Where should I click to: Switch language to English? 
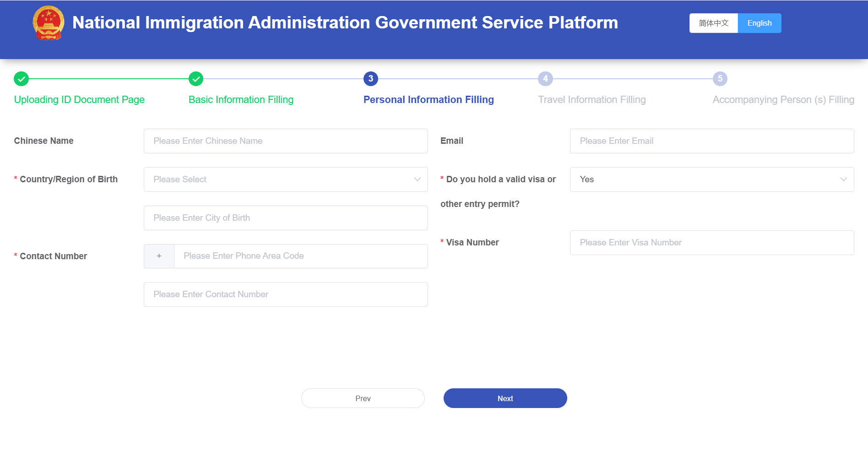[759, 23]
